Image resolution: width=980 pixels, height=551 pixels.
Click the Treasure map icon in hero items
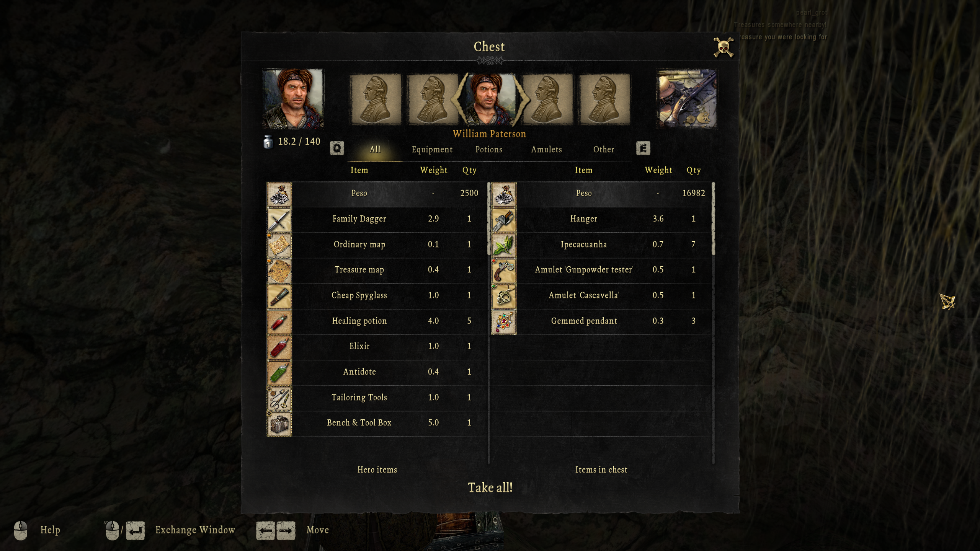click(x=279, y=271)
